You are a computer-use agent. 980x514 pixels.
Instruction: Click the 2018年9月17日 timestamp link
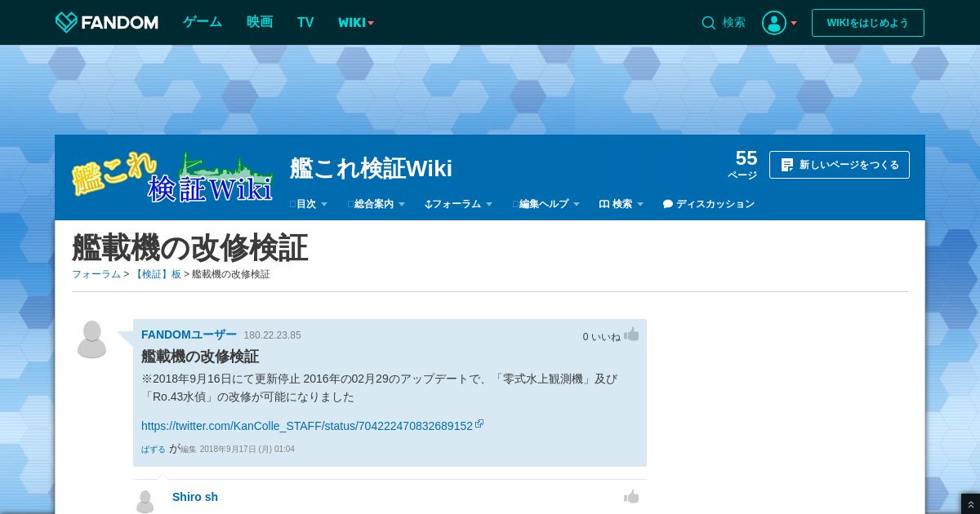[247, 450]
